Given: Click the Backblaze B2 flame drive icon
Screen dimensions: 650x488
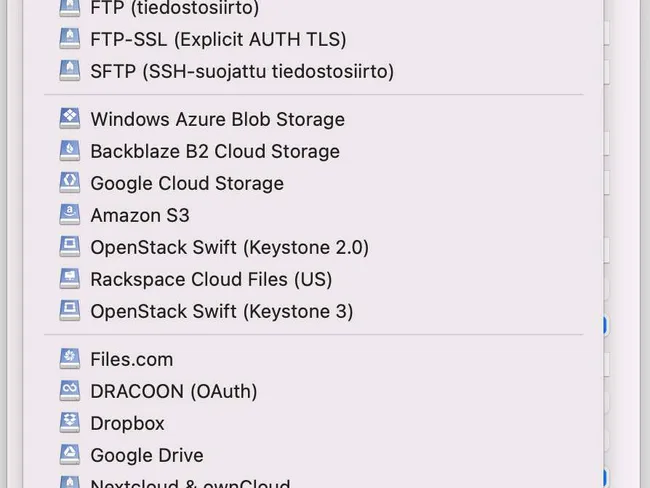Looking at the screenshot, I should coord(70,151).
